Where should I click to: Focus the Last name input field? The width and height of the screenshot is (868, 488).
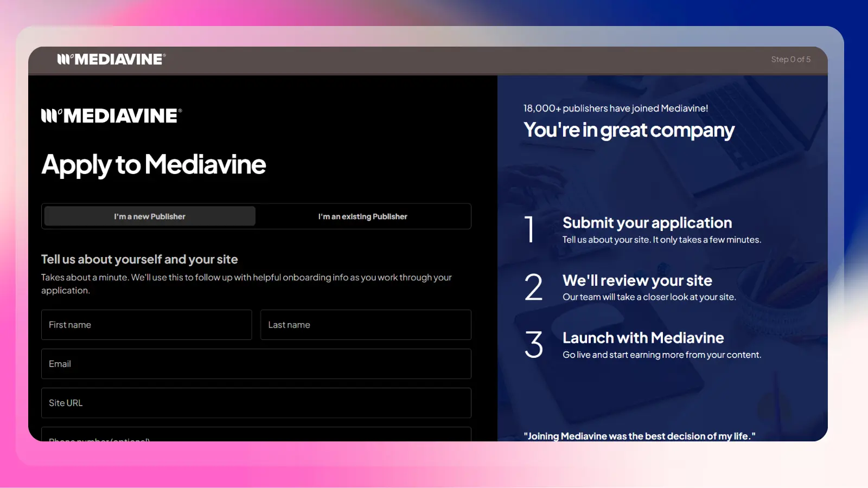click(x=366, y=325)
